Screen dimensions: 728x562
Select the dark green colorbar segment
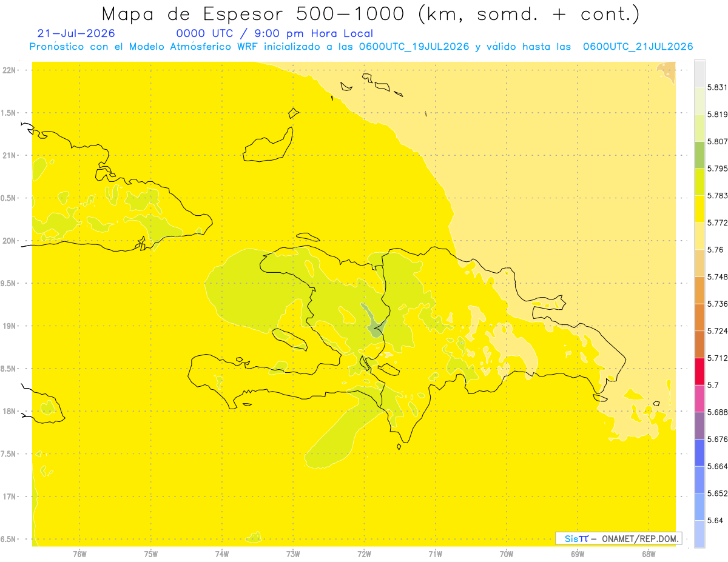(699, 155)
